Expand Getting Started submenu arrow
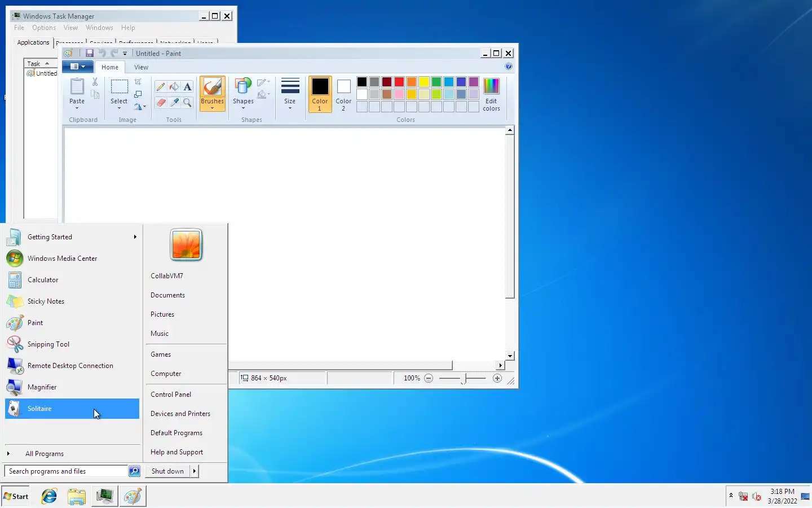Image resolution: width=812 pixels, height=508 pixels. [x=135, y=237]
